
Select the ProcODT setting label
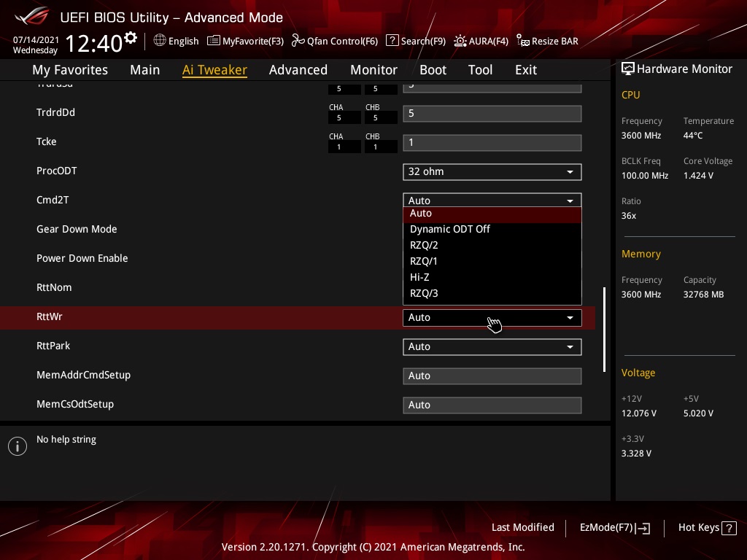[x=57, y=171]
